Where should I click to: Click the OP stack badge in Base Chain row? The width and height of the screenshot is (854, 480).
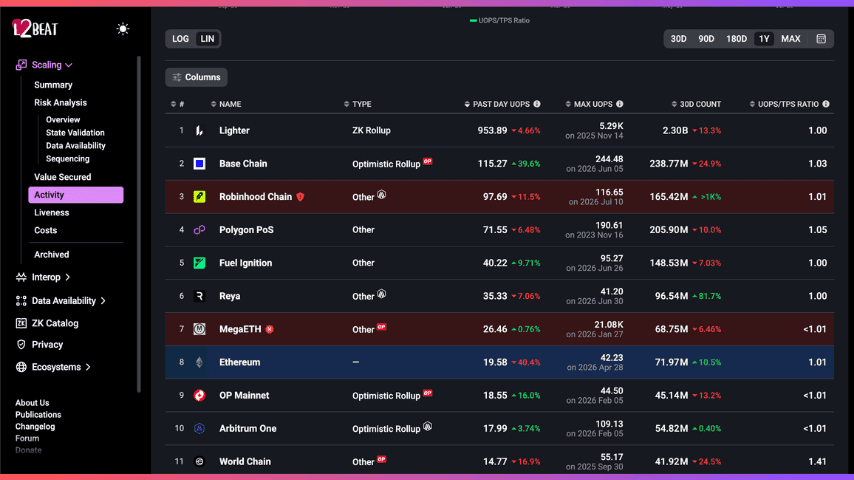tap(428, 161)
